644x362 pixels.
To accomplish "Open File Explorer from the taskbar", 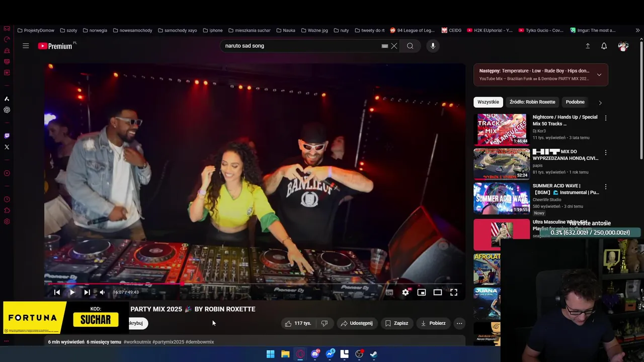I will point(285,354).
